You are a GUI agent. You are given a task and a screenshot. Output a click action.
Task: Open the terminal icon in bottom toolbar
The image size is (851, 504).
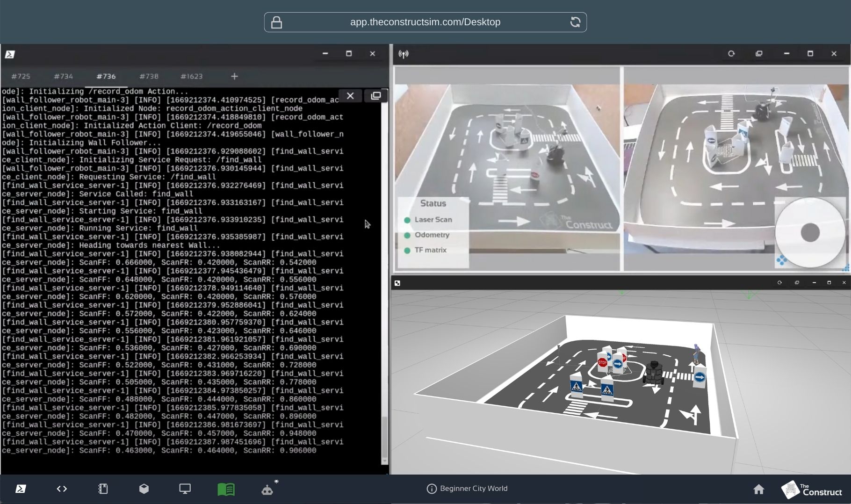tap(21, 489)
